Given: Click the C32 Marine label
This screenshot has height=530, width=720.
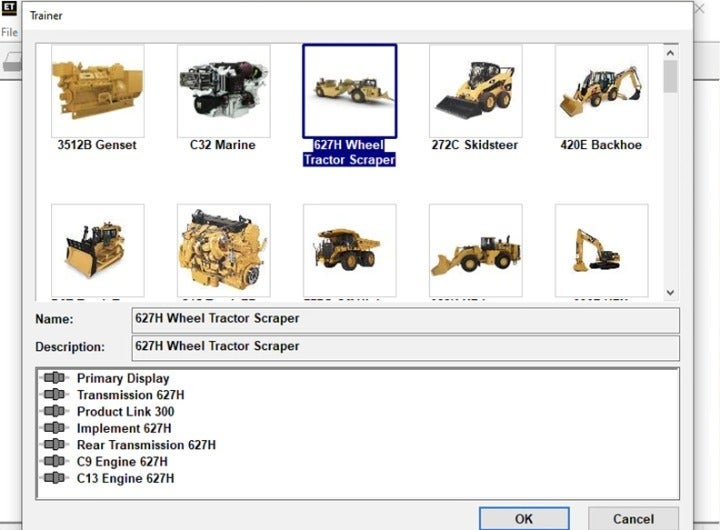Looking at the screenshot, I should click(x=223, y=145).
